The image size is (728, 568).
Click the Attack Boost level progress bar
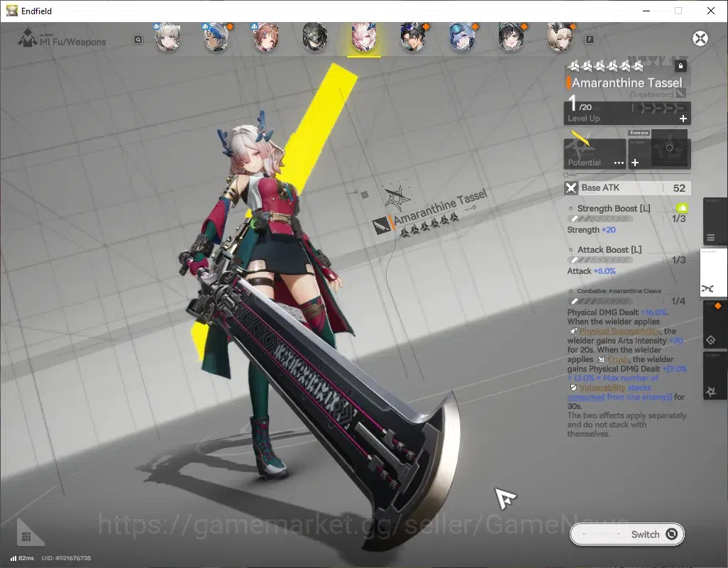coord(600,260)
